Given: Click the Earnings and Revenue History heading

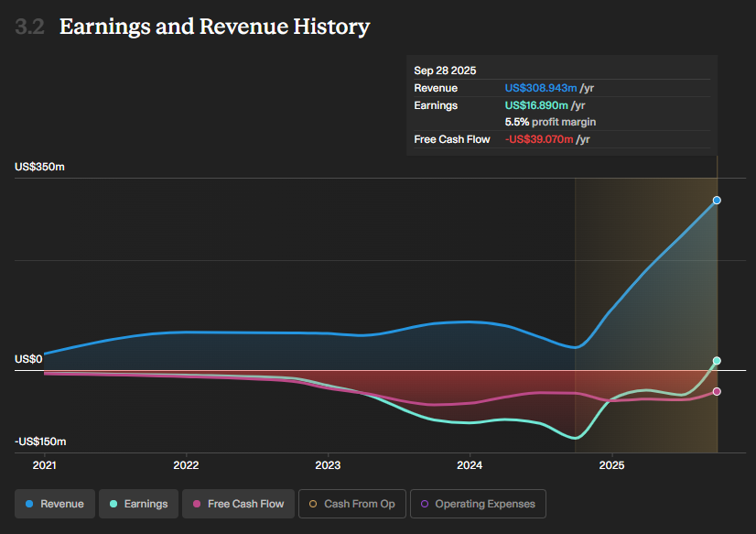Looking at the screenshot, I should (214, 27).
